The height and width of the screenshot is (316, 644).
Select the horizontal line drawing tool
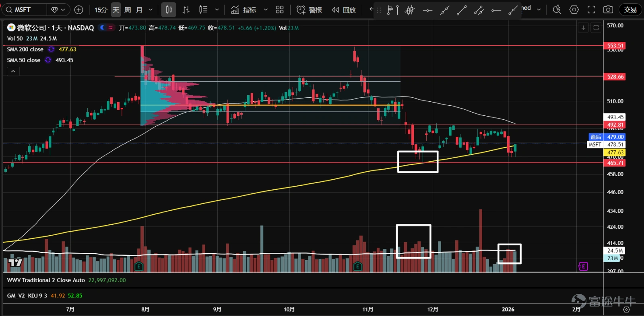(427, 10)
